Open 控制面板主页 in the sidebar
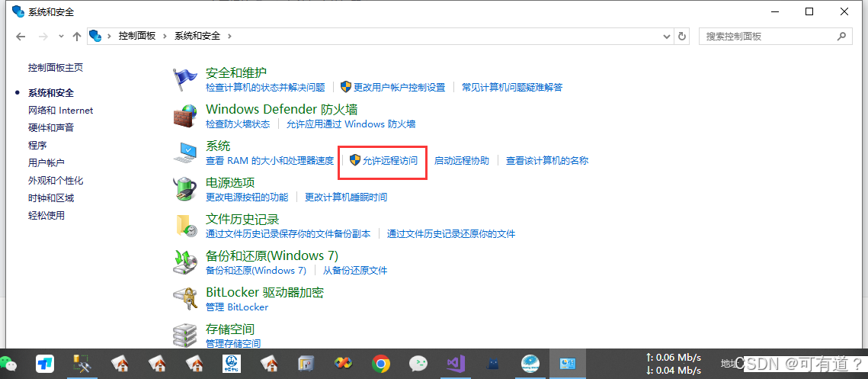 click(x=56, y=68)
